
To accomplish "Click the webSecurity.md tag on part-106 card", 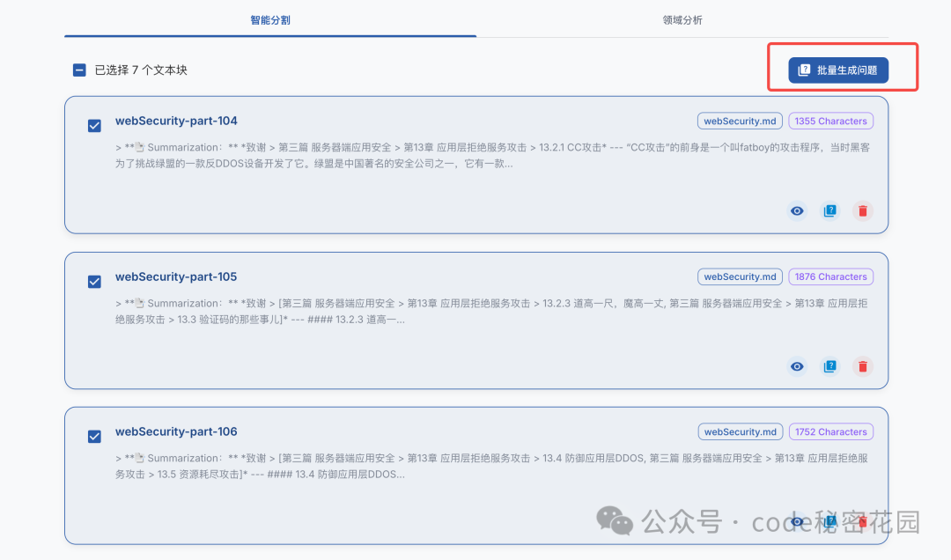I will (x=740, y=432).
